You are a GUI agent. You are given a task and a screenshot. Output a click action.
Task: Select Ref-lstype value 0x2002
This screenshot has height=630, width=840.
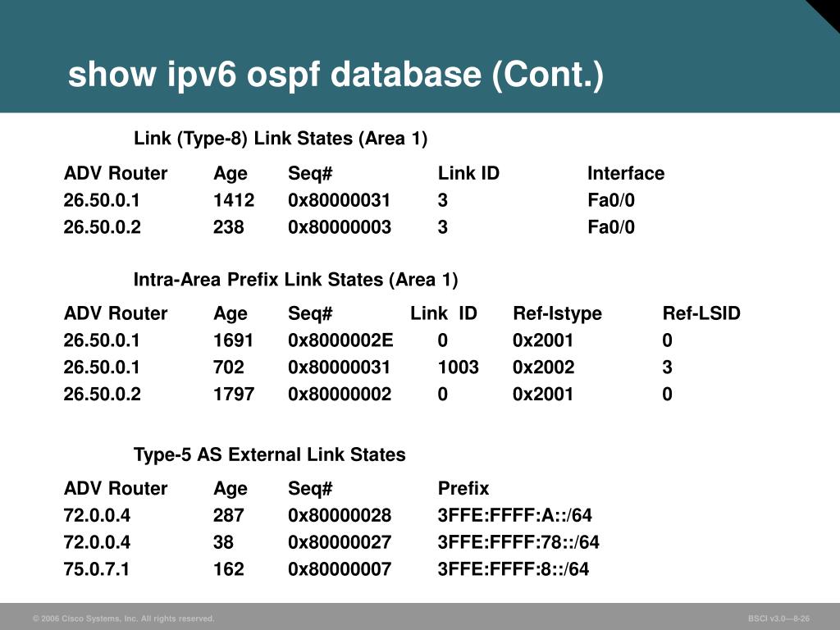(x=543, y=367)
